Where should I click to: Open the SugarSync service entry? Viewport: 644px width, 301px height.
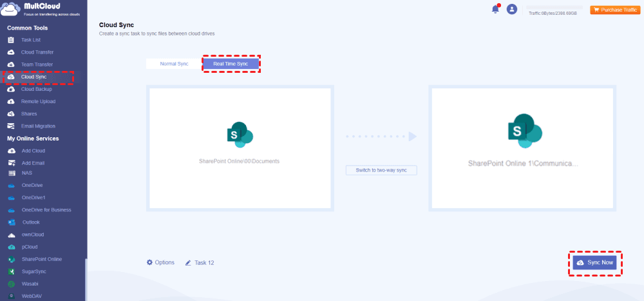[x=34, y=272]
